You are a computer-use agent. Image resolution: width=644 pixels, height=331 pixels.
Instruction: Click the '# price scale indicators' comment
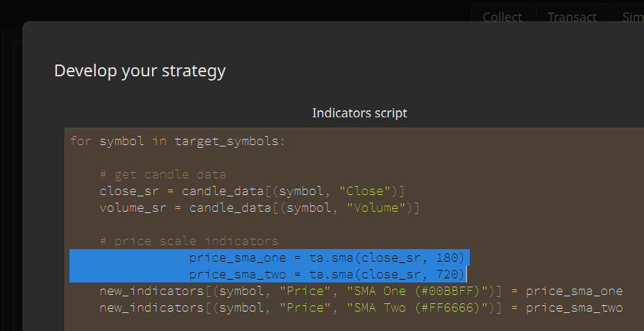[x=189, y=241]
